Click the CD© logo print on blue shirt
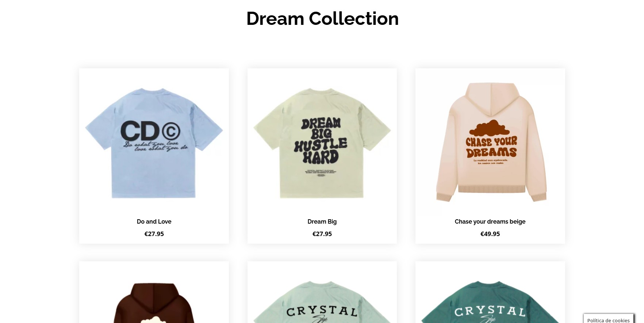 click(x=150, y=131)
